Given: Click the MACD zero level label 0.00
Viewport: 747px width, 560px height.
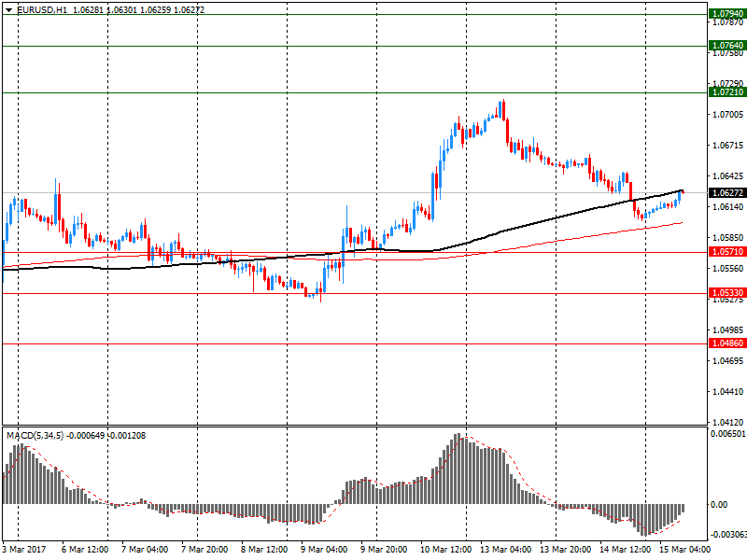Looking at the screenshot, I should click(719, 504).
